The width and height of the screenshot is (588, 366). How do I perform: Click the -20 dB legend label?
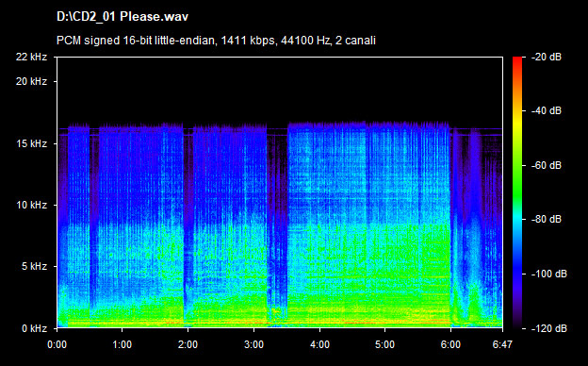click(547, 57)
